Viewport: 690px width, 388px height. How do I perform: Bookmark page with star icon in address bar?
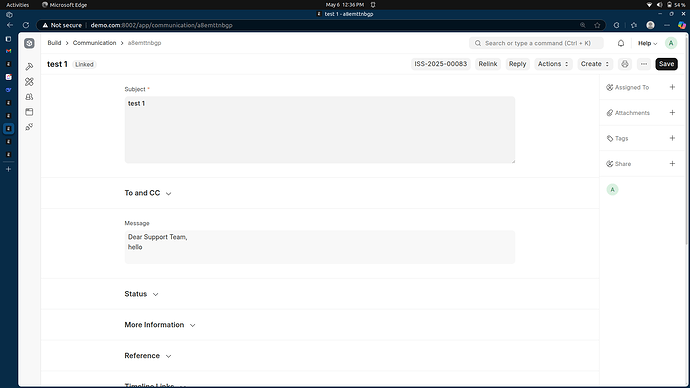597,25
